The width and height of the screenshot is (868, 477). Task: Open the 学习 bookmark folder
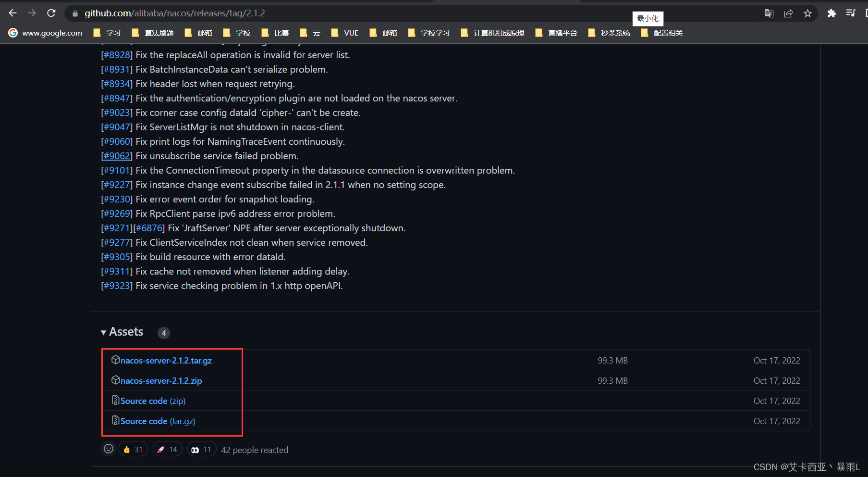click(x=107, y=33)
